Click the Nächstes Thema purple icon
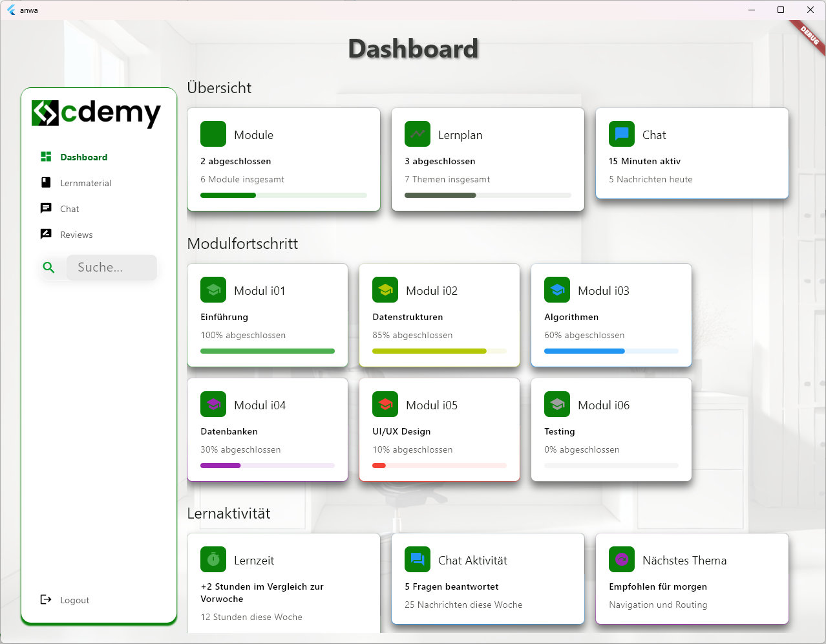The image size is (826, 644). pyautogui.click(x=622, y=560)
